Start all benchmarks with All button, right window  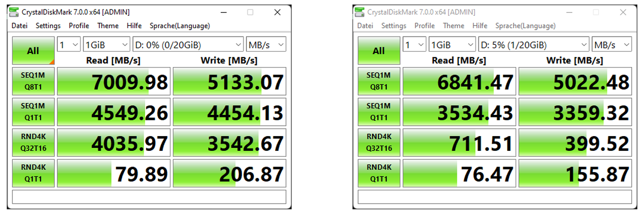point(379,51)
